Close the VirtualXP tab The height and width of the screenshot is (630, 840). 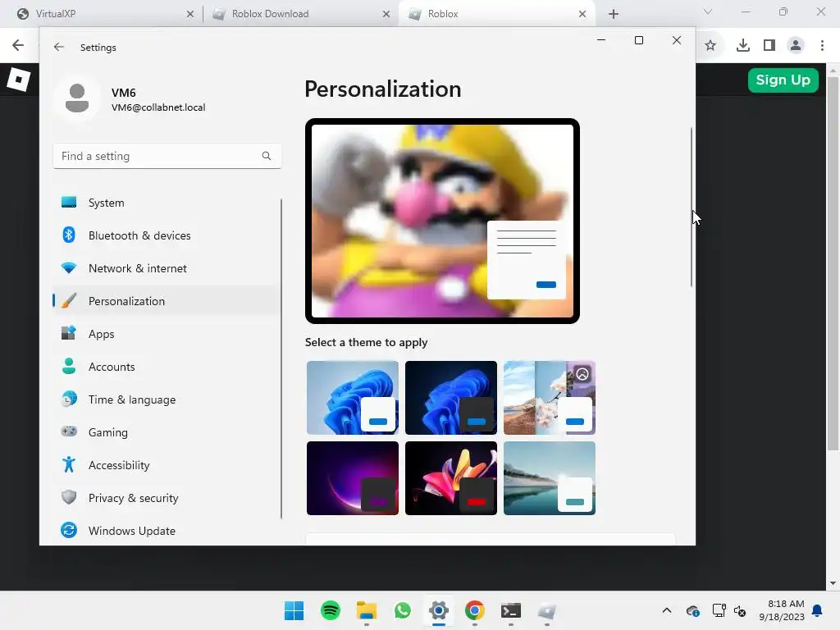(190, 14)
